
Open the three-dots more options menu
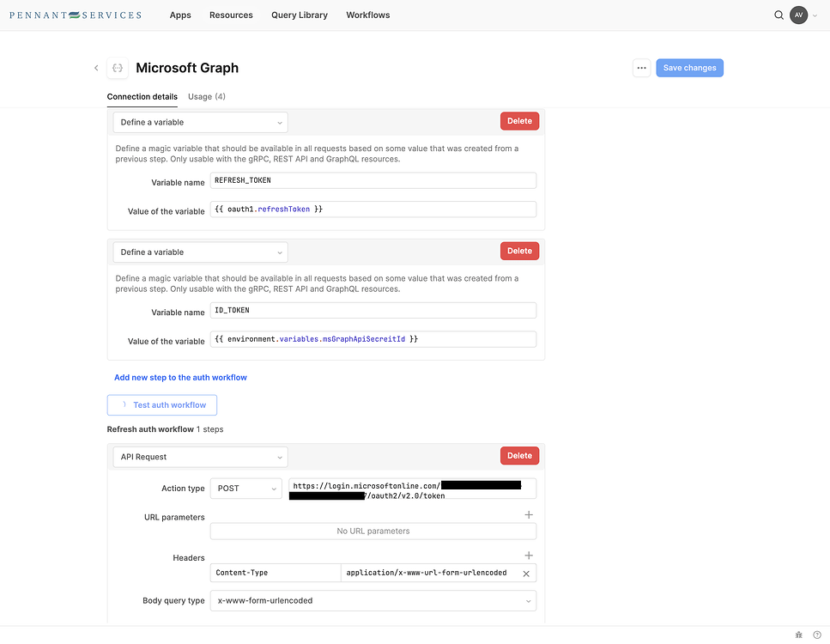pos(641,68)
